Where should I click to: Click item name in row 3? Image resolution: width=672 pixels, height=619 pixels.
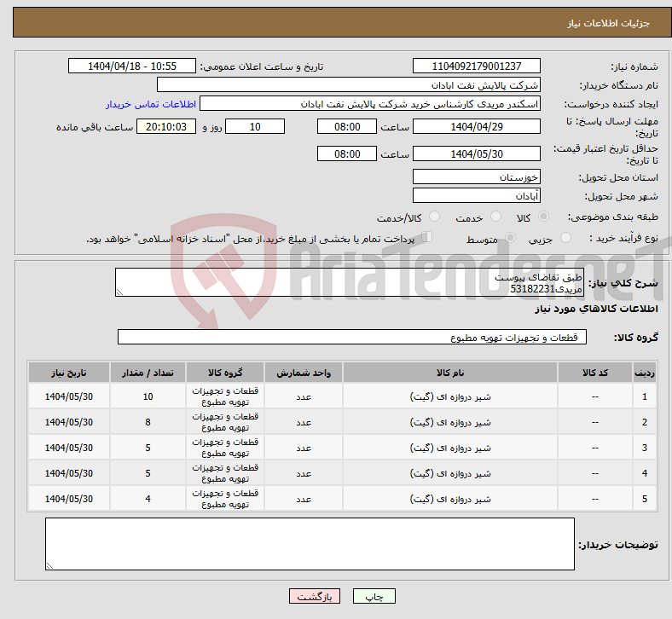450,448
